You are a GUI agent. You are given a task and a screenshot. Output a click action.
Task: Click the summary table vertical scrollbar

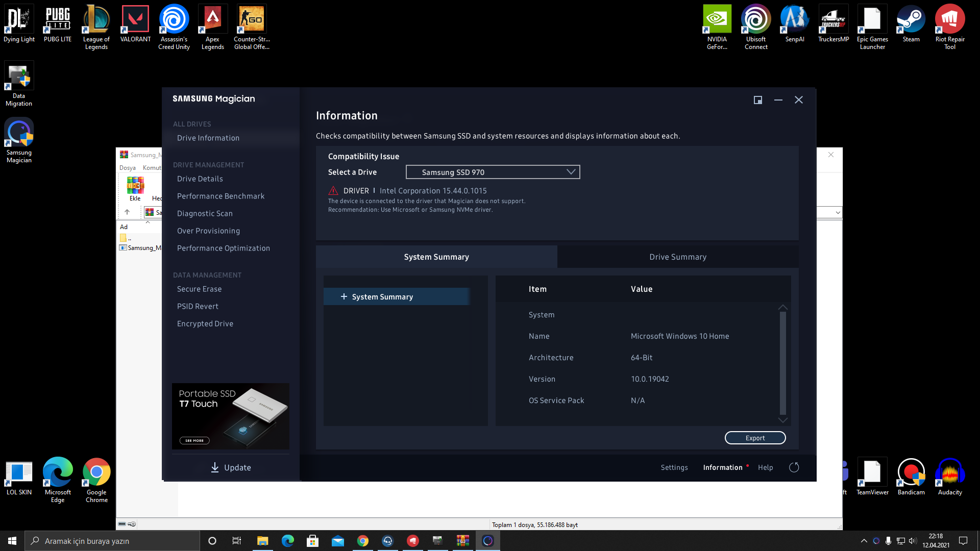[783, 363]
